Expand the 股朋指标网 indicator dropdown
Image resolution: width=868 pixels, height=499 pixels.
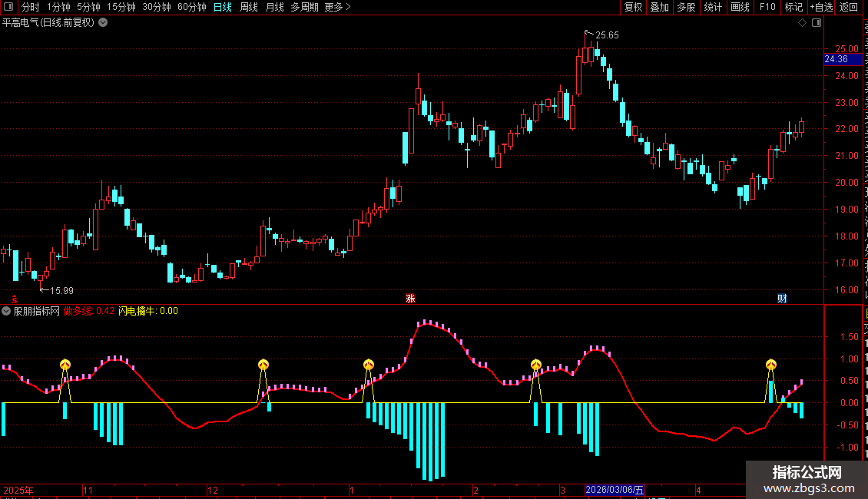(x=6, y=312)
